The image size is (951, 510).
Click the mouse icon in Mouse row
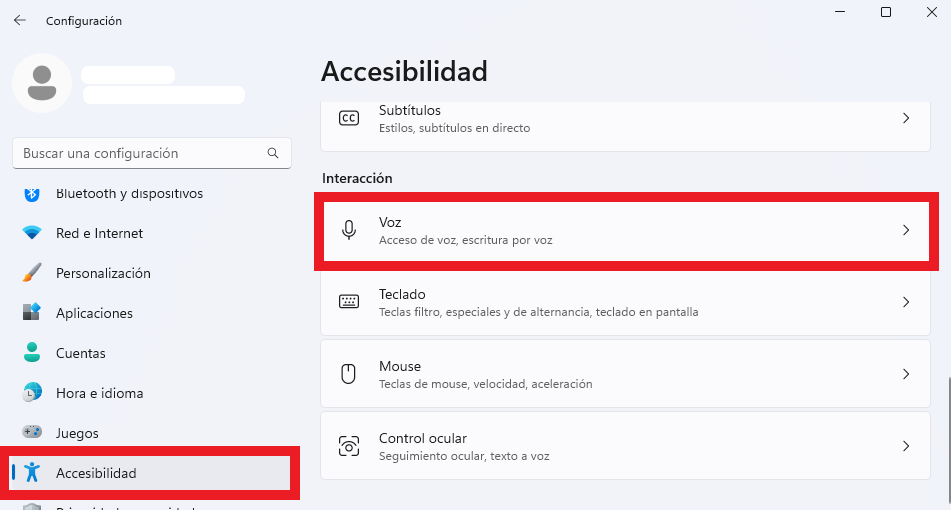point(348,374)
